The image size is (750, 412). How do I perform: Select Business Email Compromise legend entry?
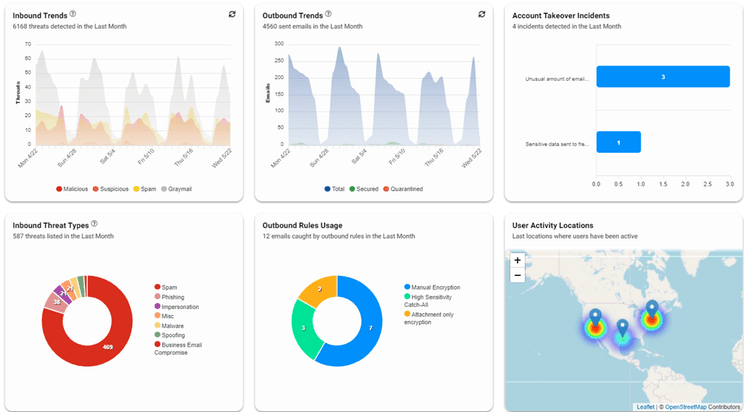pyautogui.click(x=178, y=348)
